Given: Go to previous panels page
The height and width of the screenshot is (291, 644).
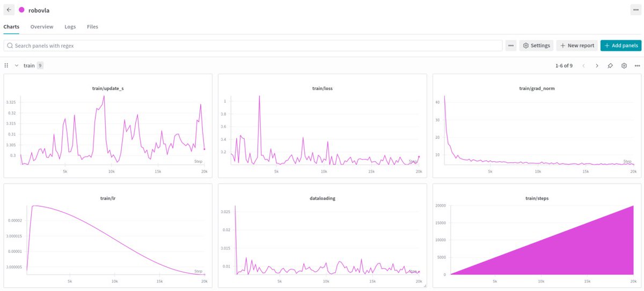Looking at the screenshot, I should click(583, 65).
